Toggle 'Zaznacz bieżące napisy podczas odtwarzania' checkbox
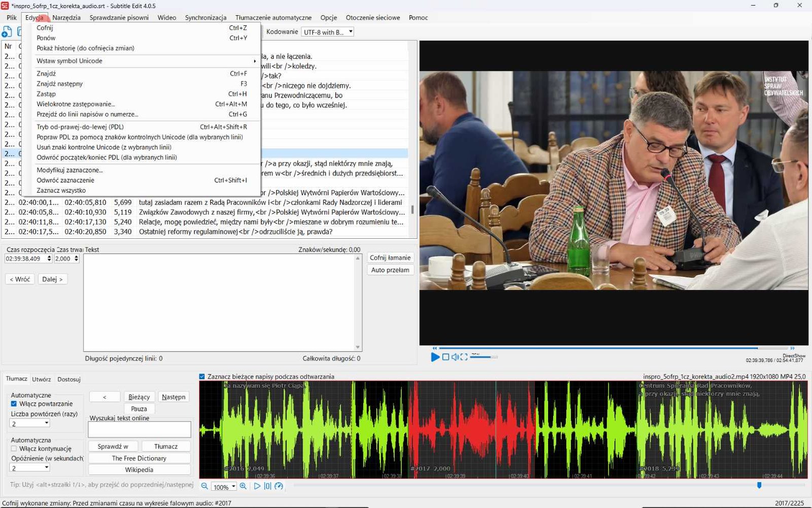812x508 pixels. click(x=202, y=376)
